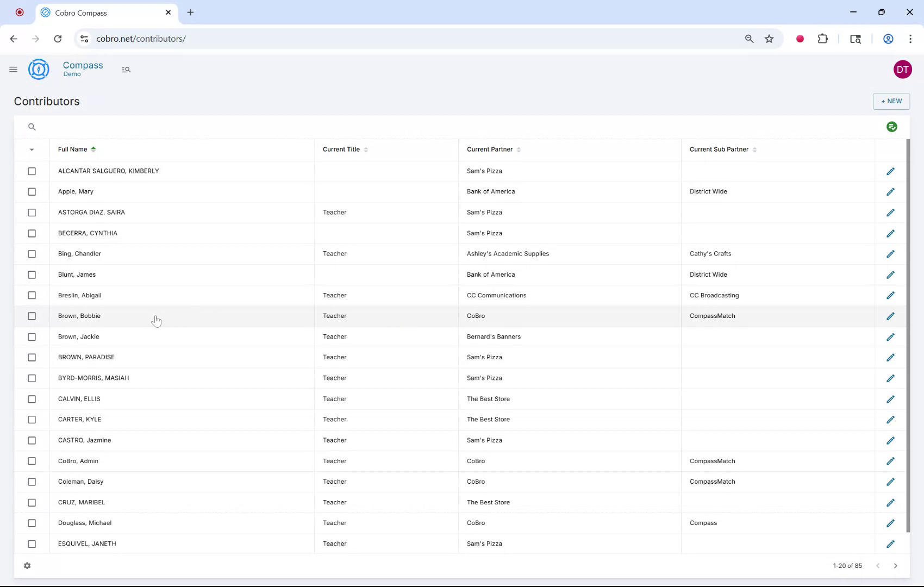This screenshot has width=924, height=587.
Task: Click the + NEW button
Action: click(891, 101)
